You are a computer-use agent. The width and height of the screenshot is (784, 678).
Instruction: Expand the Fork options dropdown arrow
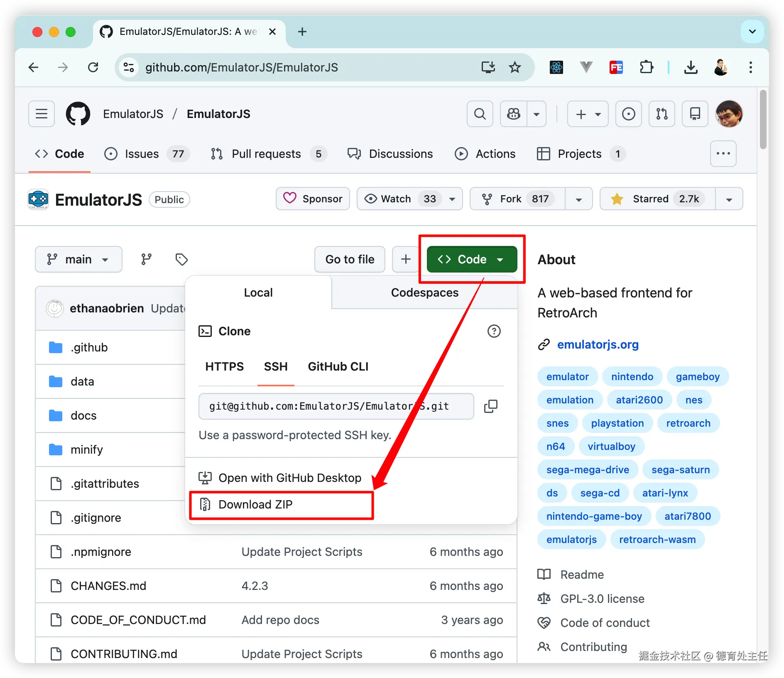pos(578,199)
